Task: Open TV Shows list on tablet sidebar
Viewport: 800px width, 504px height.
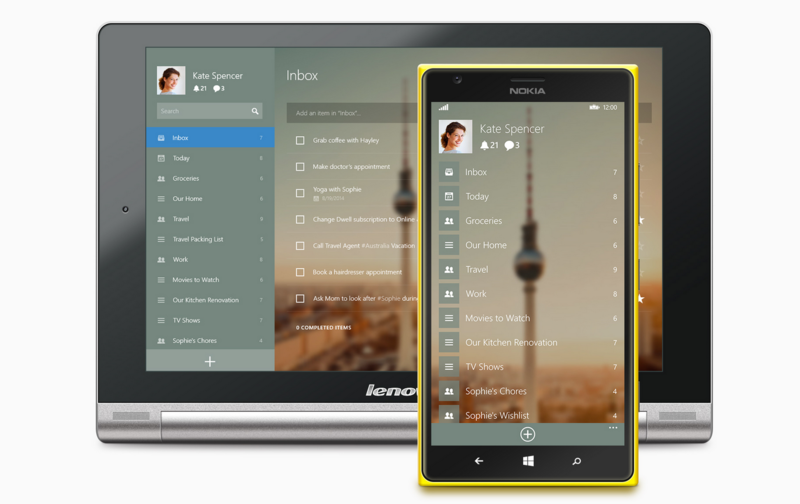Action: 210,320
